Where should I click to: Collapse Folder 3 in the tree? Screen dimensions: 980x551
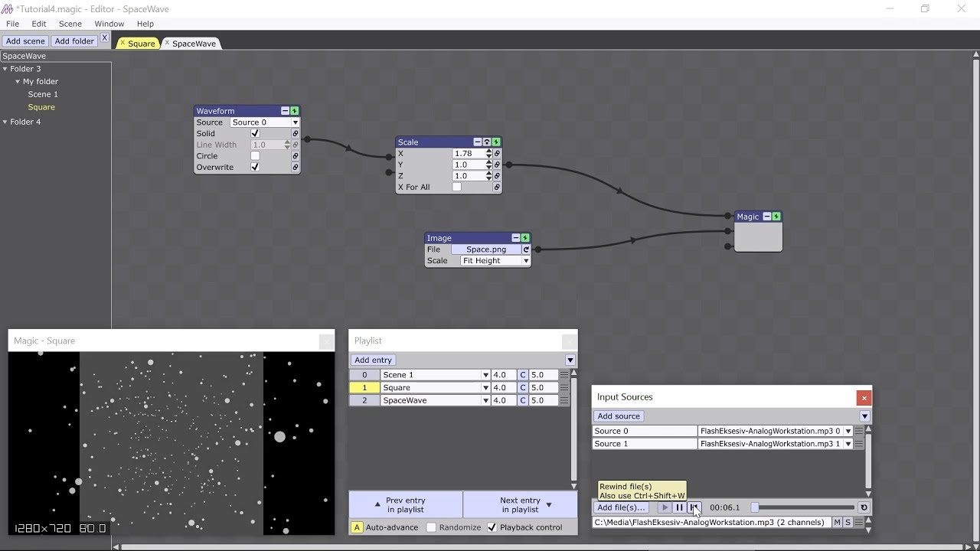[5, 69]
